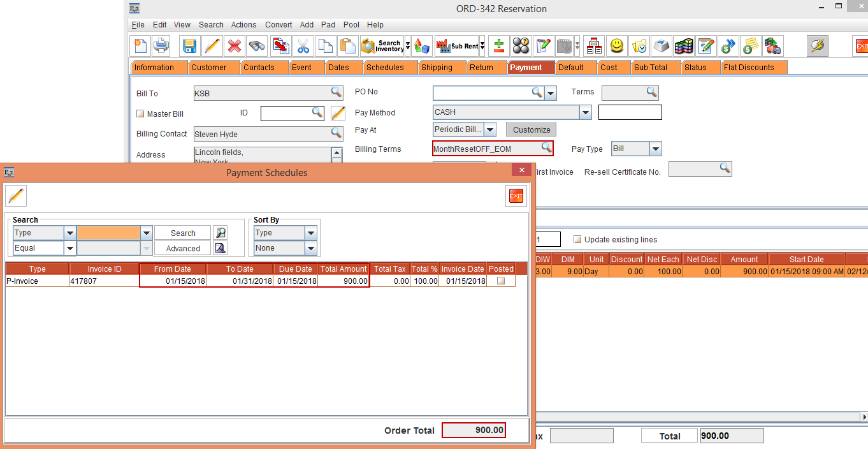Click pencil edit icon in Payment Schedules
This screenshot has height=449, width=868.
[x=16, y=196]
